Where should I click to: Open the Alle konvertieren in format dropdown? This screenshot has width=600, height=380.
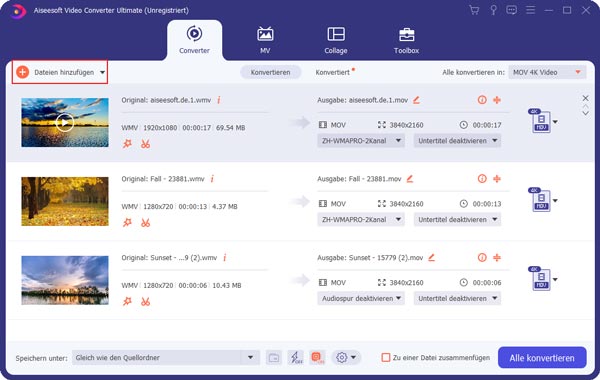547,72
